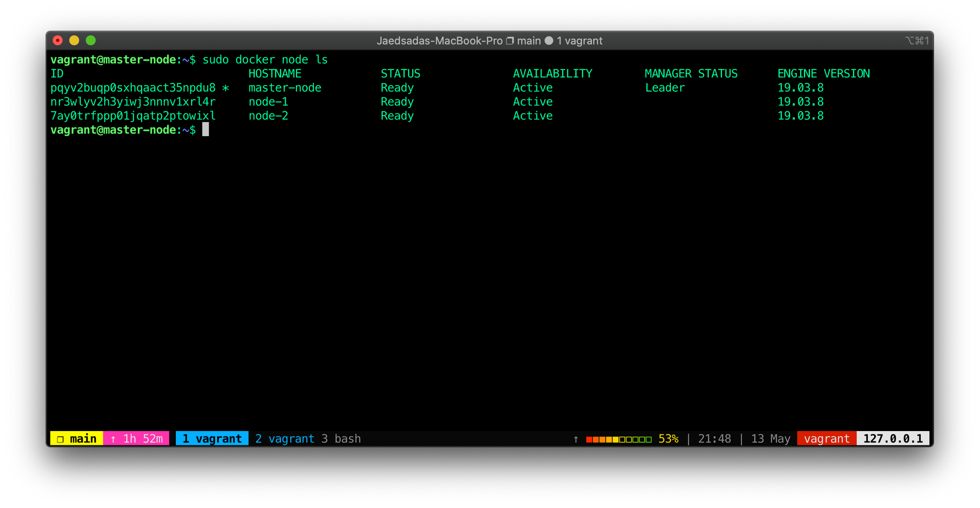
Task: Switch to the '2 vagrant' tmux window
Action: pyautogui.click(x=285, y=438)
